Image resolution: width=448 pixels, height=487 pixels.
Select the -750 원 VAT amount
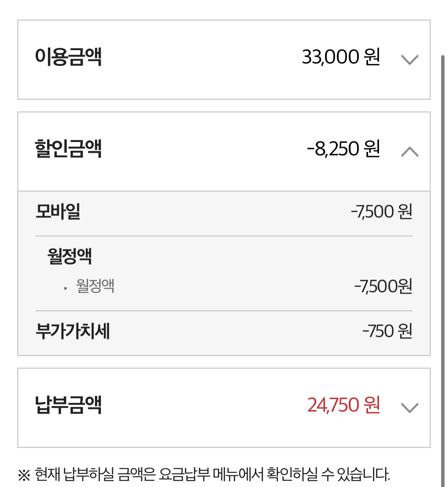[x=387, y=331]
